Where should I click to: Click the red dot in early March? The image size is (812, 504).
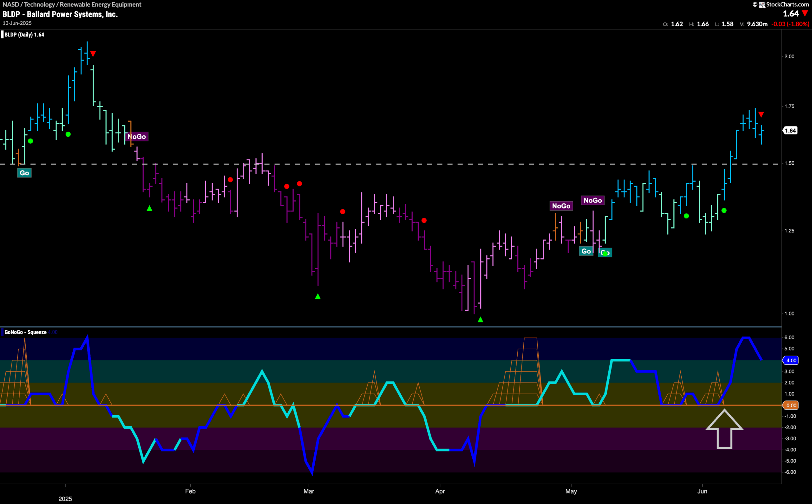(x=343, y=212)
